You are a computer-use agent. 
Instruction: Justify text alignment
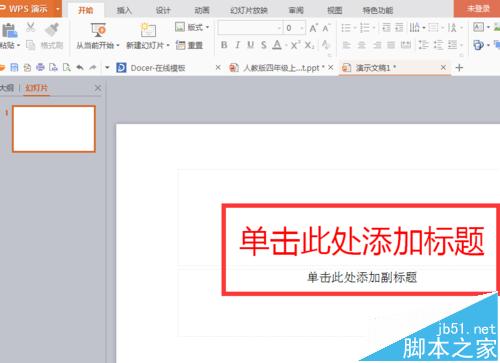click(x=391, y=45)
